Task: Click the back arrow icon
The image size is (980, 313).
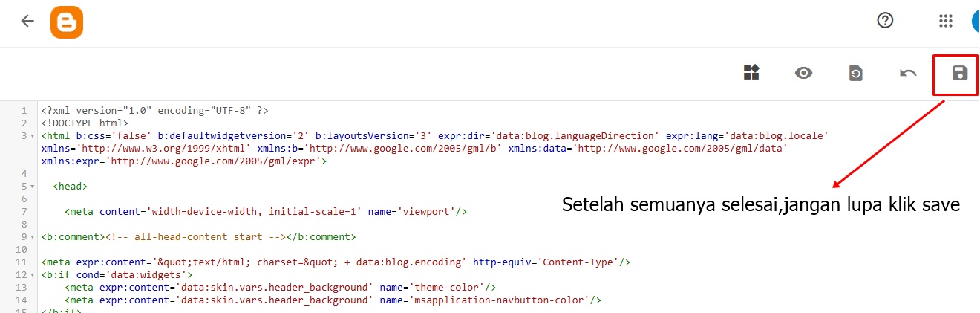Action: pyautogui.click(x=27, y=21)
